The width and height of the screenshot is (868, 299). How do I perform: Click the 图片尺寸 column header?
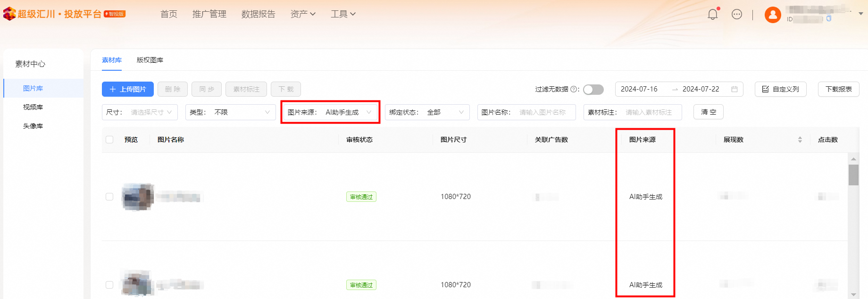(454, 140)
